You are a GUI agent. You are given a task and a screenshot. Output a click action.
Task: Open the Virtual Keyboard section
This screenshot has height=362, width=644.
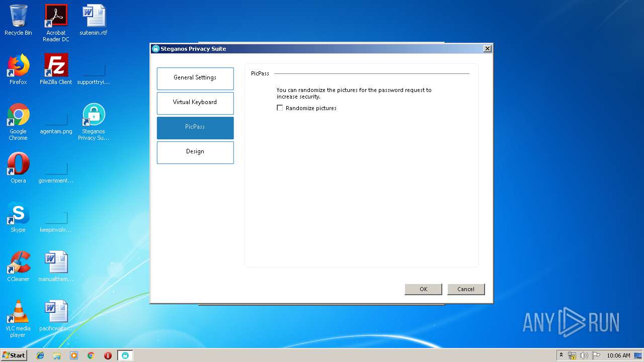coord(195,103)
